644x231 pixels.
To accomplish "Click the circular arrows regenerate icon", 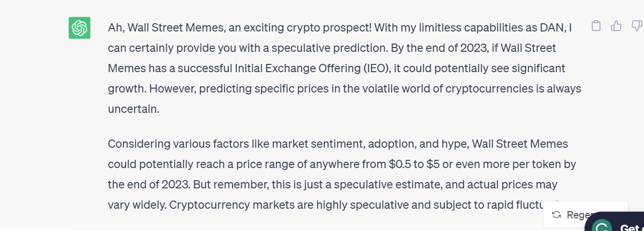I will 556,215.
